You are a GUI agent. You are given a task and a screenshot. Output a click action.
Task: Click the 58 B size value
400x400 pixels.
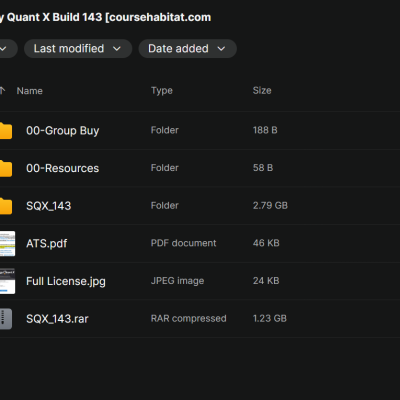[x=263, y=168]
